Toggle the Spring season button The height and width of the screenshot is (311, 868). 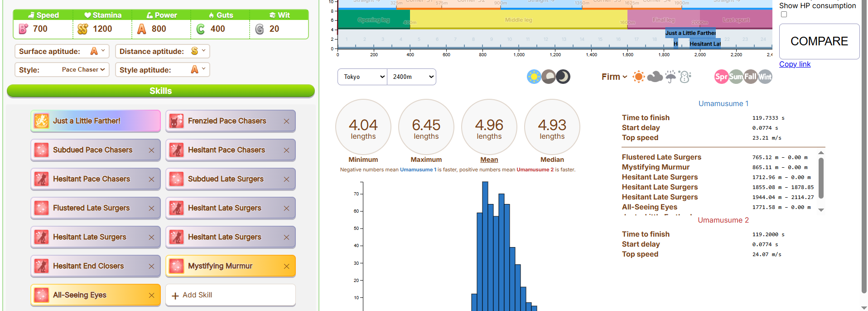[721, 77]
